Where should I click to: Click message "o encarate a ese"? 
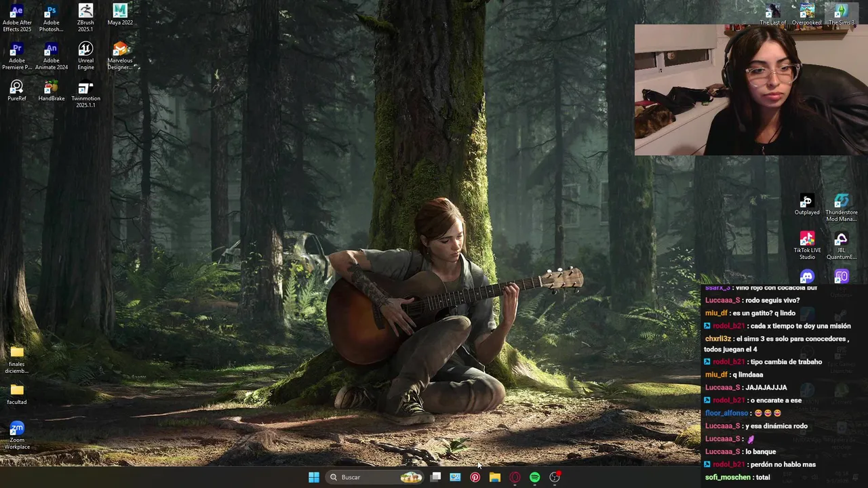776,401
